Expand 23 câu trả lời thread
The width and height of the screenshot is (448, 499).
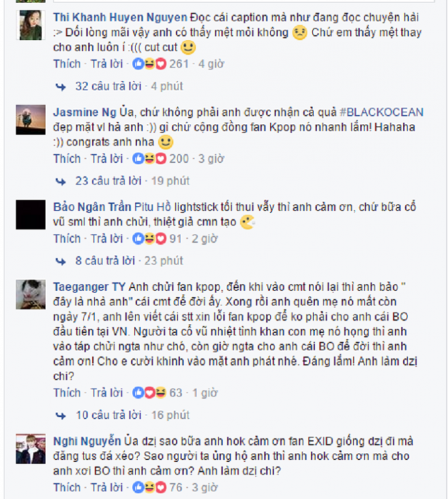[108, 181]
